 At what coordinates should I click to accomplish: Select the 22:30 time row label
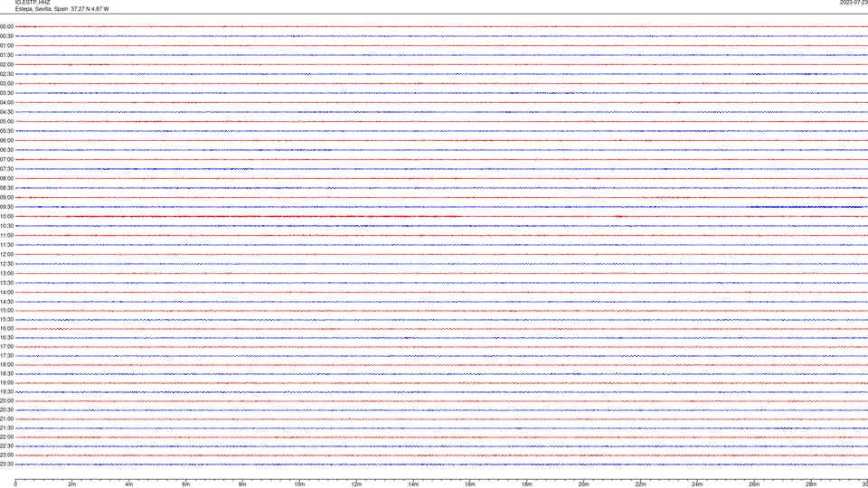click(x=6, y=446)
